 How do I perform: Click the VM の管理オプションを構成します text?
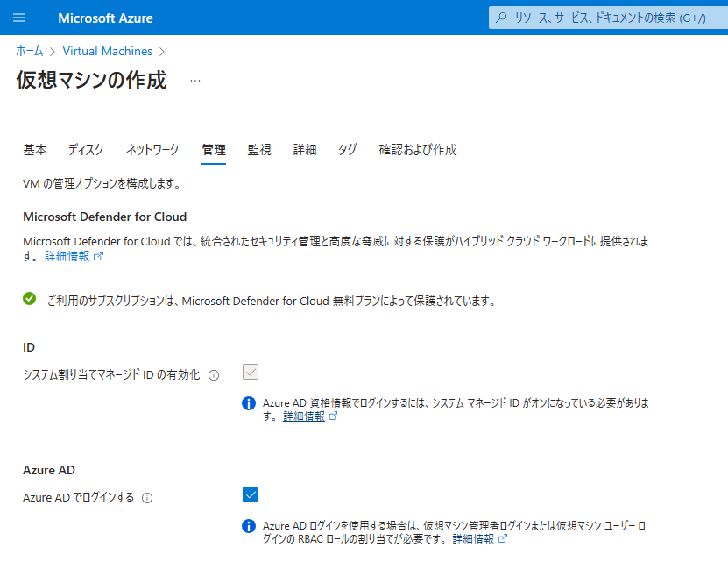102,183
